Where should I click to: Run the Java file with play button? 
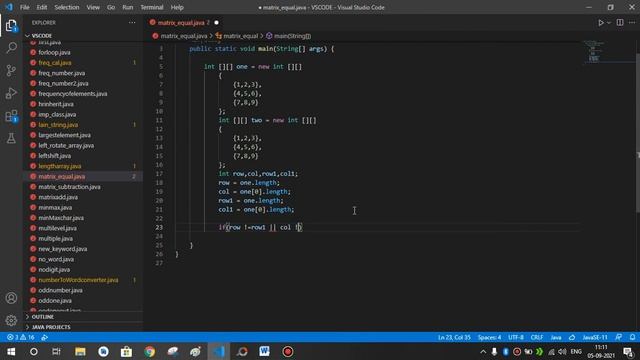pyautogui.click(x=601, y=23)
